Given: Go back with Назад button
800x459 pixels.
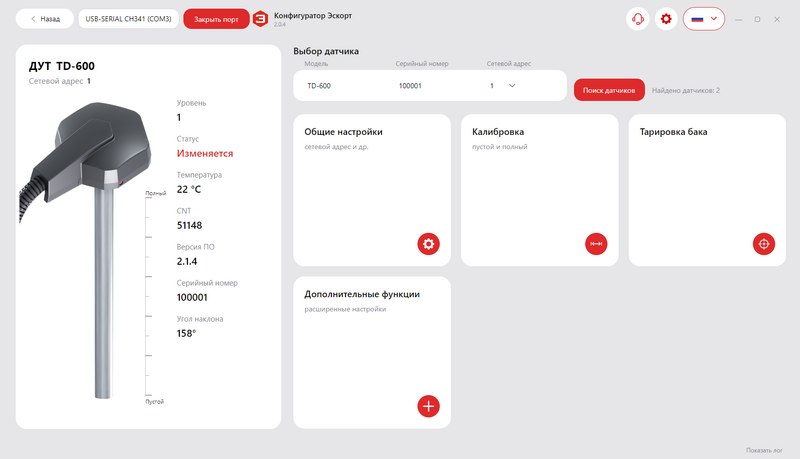Looking at the screenshot, I should pos(45,19).
